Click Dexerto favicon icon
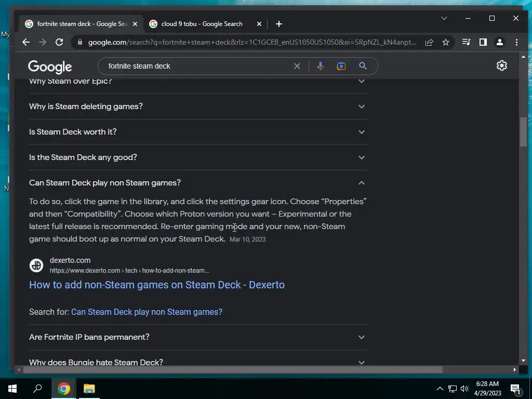Image resolution: width=532 pixels, height=399 pixels. coord(36,265)
